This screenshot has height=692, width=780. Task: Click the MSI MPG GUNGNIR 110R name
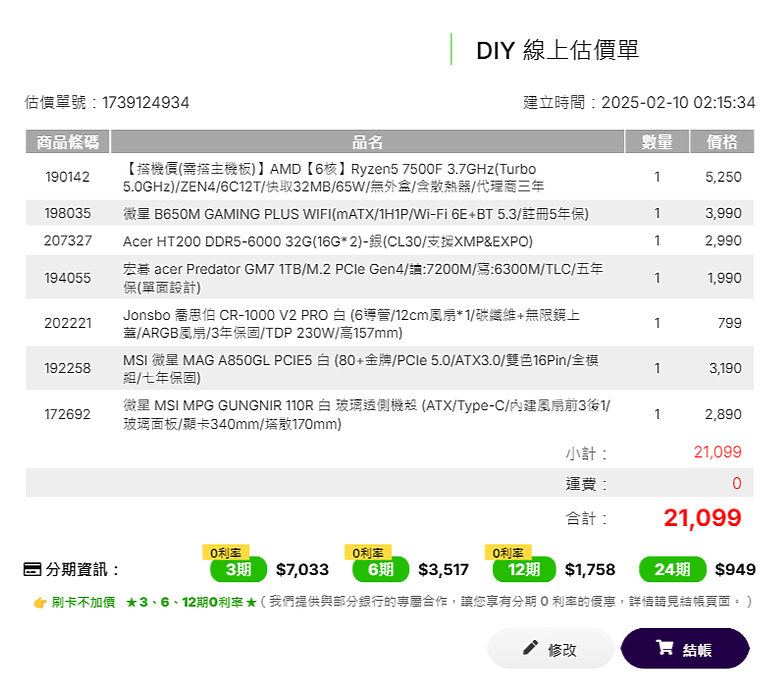click(x=367, y=414)
